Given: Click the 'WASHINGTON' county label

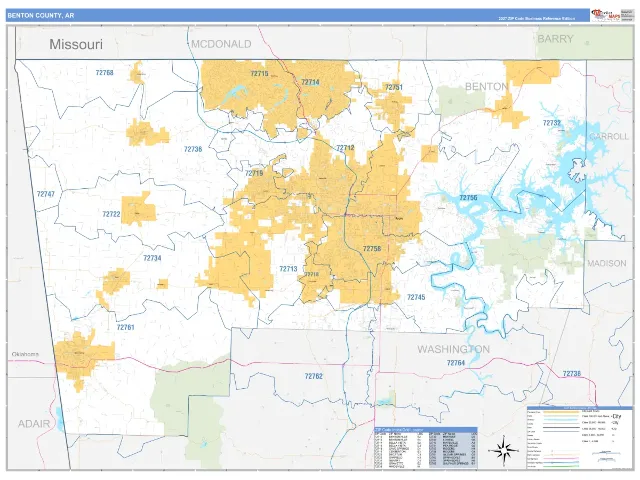Looking at the screenshot, I should tap(453, 349).
